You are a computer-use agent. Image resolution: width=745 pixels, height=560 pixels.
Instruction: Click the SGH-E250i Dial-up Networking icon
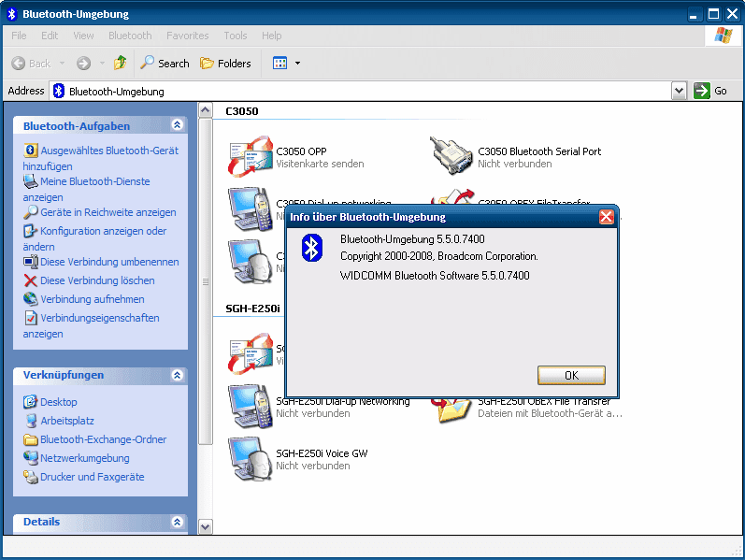[x=250, y=407]
